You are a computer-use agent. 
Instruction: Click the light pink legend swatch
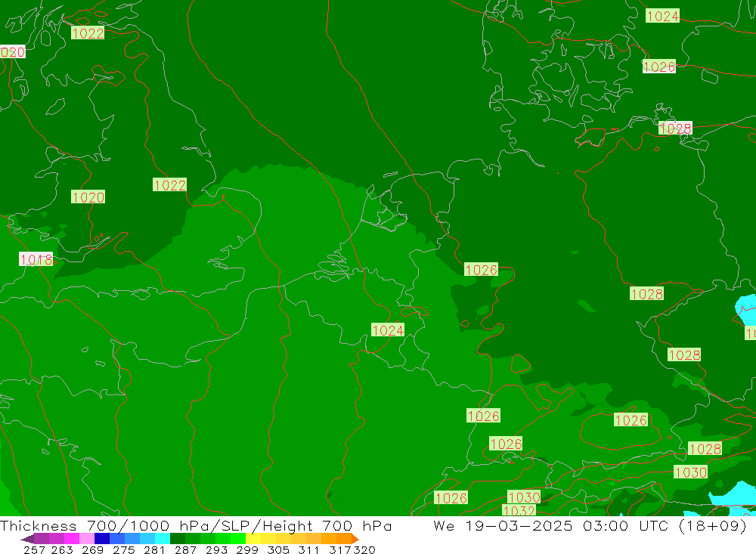87,539
